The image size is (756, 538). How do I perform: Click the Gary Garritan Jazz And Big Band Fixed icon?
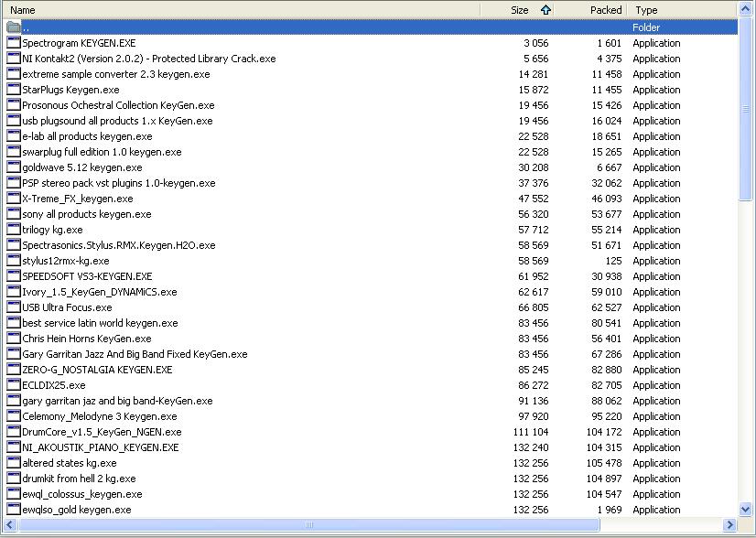[x=14, y=354]
